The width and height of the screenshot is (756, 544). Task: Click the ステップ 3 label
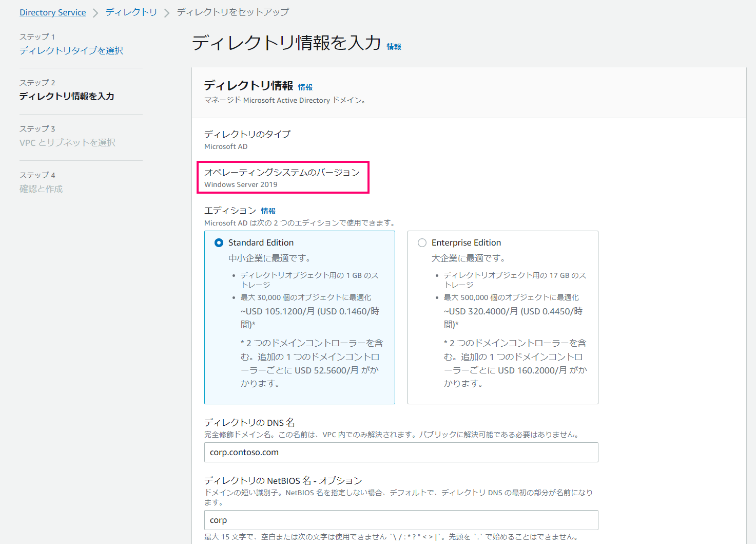[37, 129]
